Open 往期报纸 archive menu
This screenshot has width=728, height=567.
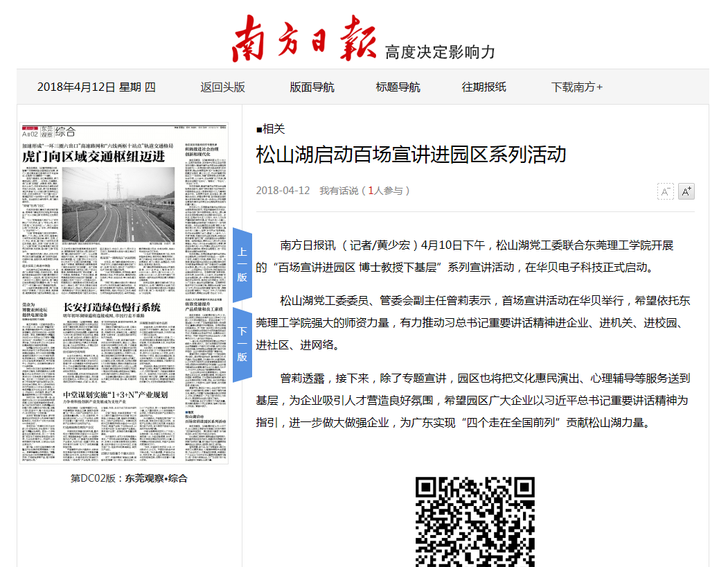pyautogui.click(x=483, y=87)
